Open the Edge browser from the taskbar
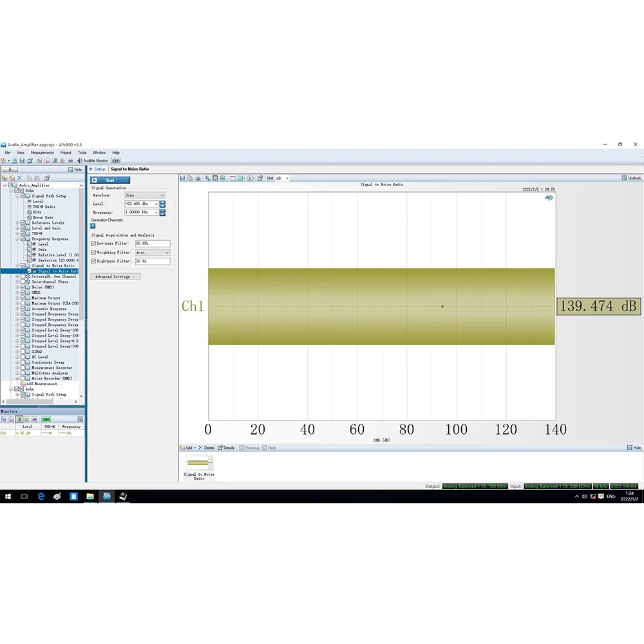This screenshot has height=644, width=644. [x=41, y=497]
